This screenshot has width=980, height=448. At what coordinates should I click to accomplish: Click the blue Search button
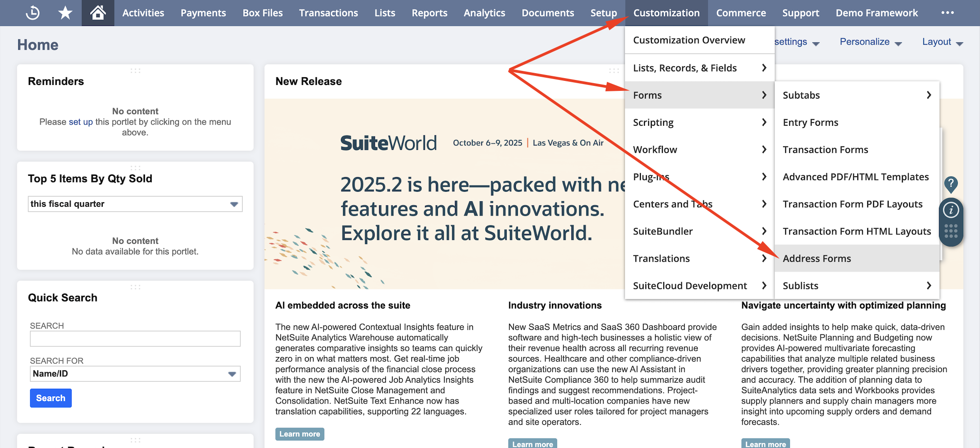51,398
